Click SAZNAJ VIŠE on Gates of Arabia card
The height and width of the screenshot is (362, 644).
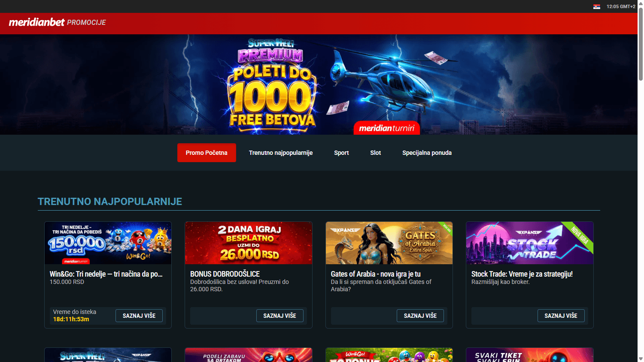(x=420, y=316)
